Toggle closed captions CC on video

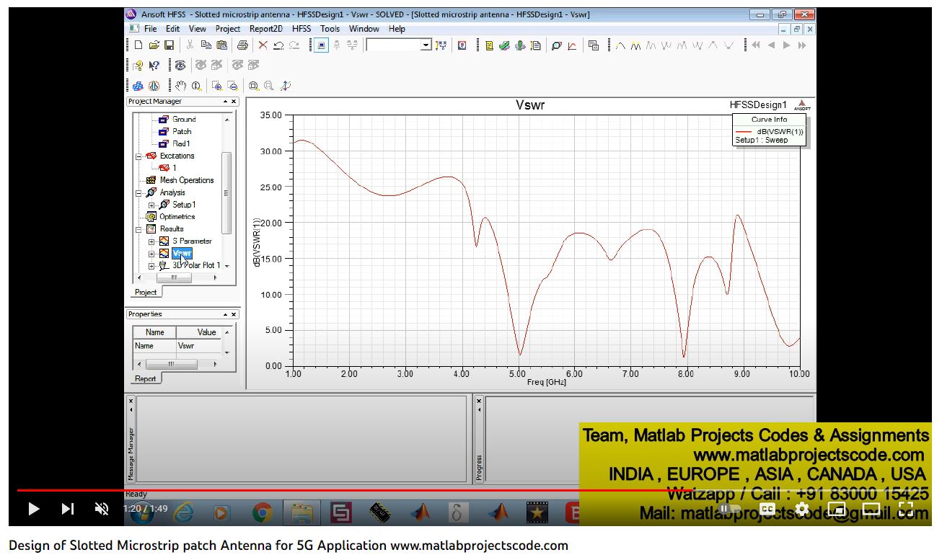[x=767, y=509]
